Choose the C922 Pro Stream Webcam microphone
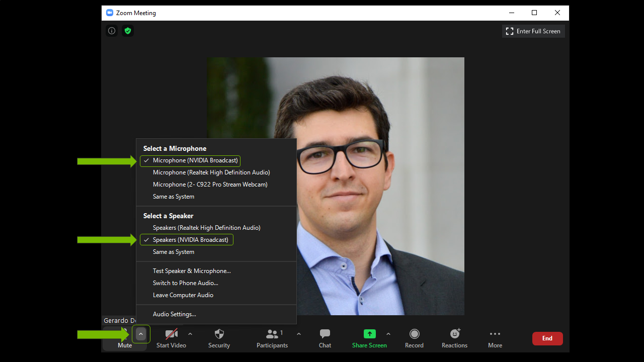 pos(210,185)
